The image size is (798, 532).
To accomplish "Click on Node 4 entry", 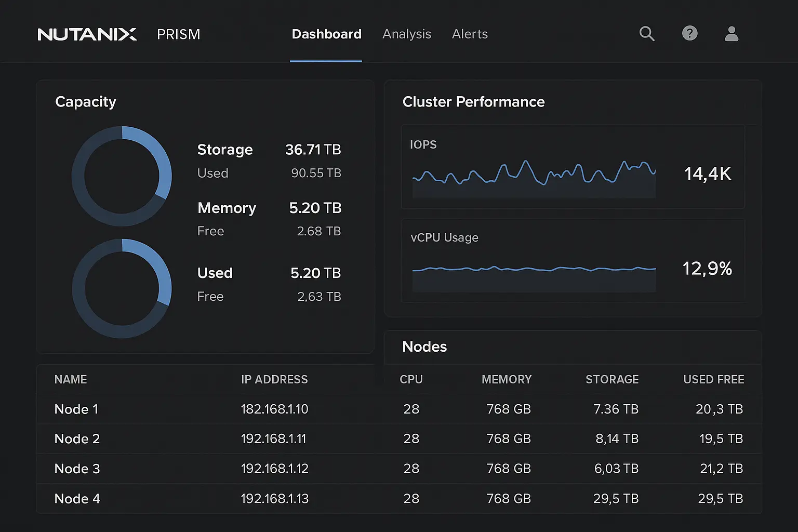I will click(77, 499).
